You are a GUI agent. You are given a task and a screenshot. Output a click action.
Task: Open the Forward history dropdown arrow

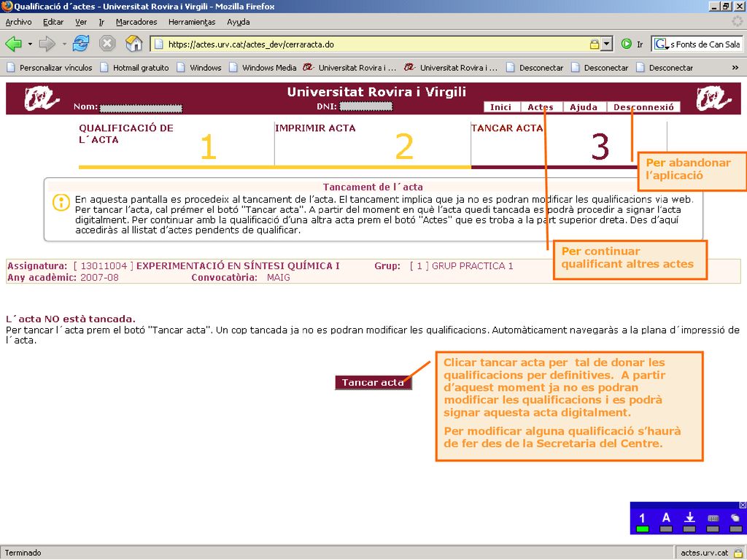click(64, 44)
